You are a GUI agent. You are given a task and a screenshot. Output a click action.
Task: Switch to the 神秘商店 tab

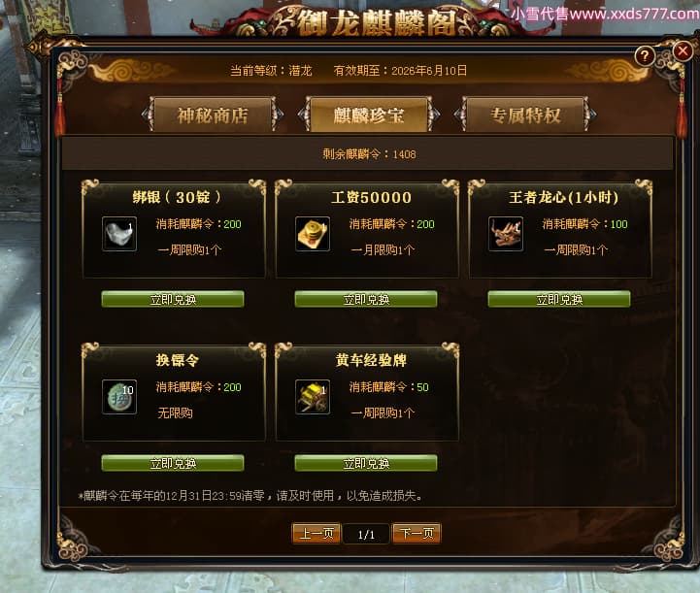(213, 115)
